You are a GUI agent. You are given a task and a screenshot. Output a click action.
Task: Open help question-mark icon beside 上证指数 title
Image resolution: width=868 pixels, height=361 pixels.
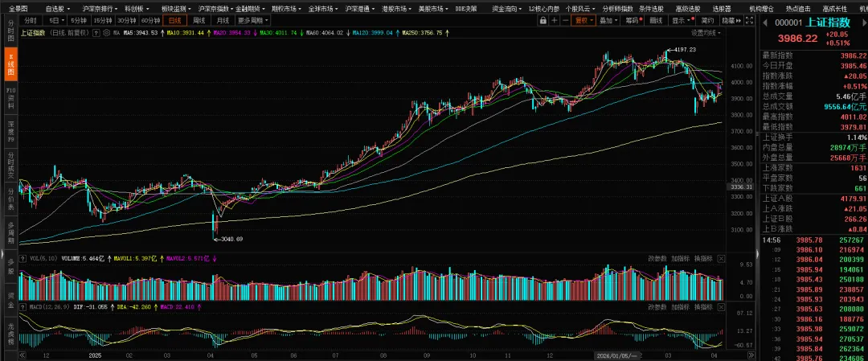pyautogui.click(x=96, y=33)
